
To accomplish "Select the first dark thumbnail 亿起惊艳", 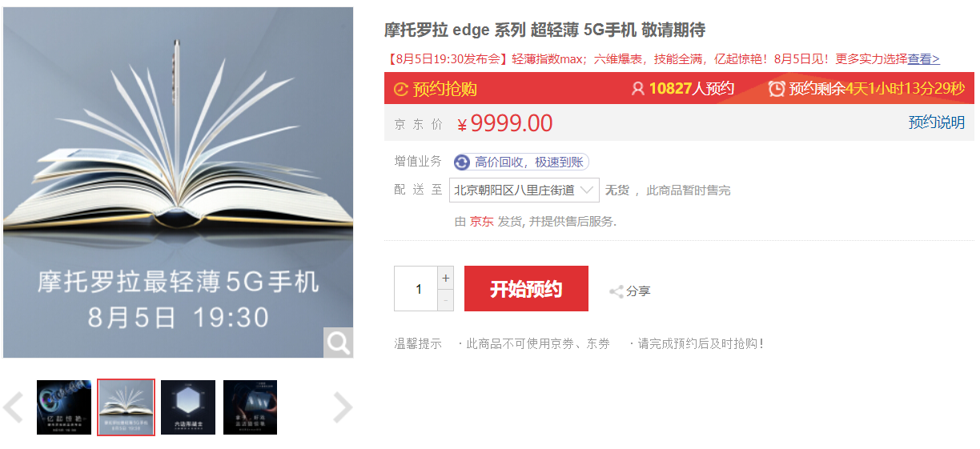I will pyautogui.click(x=64, y=407).
